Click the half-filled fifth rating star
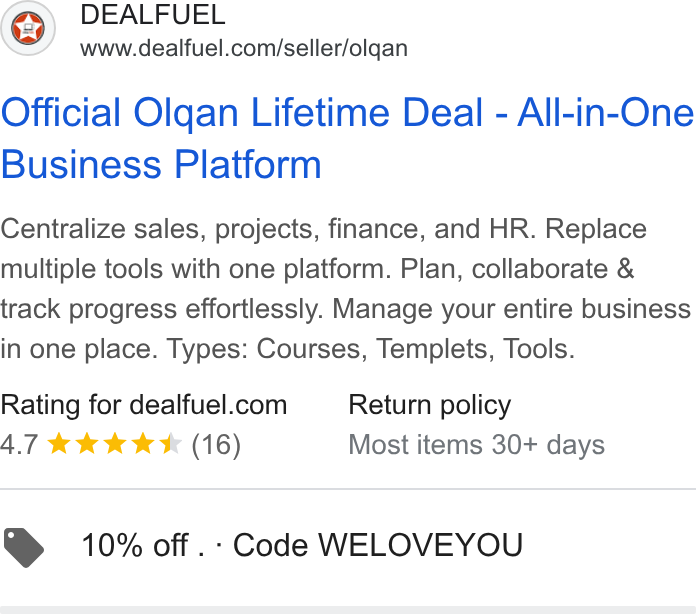This screenshot has width=696, height=614. [171, 444]
